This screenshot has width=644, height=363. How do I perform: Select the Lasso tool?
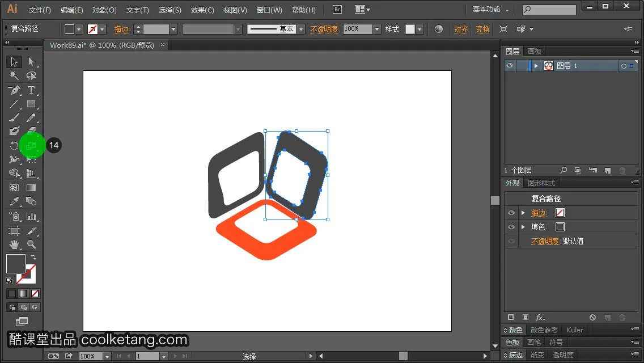pos(31,75)
